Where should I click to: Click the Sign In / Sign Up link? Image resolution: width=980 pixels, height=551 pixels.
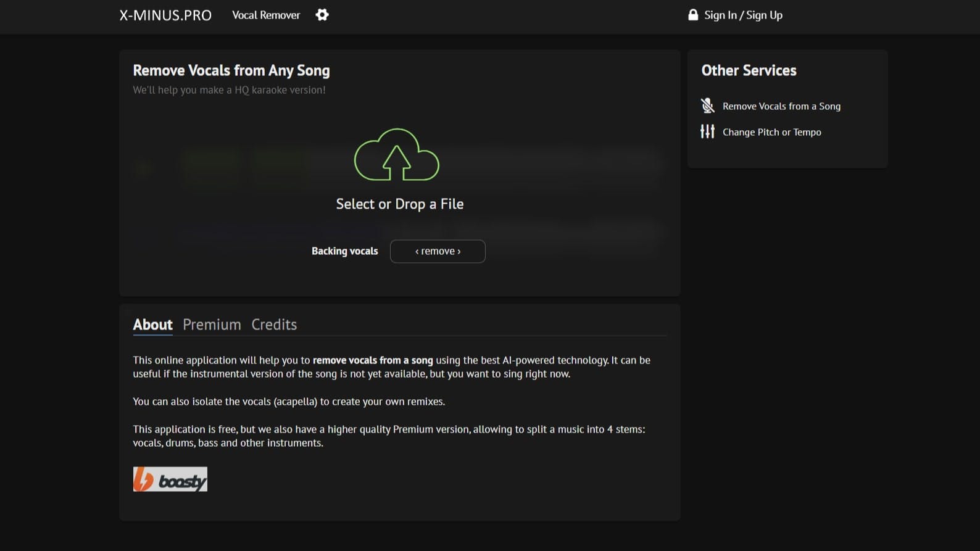pos(743,15)
